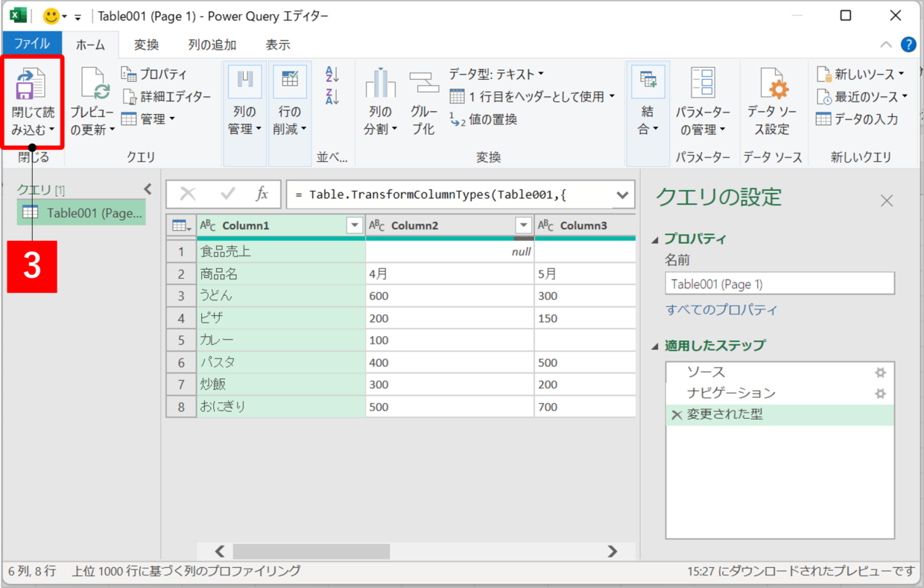Open the ファイル tab
Screen dimensions: 924x588
(x=32, y=44)
